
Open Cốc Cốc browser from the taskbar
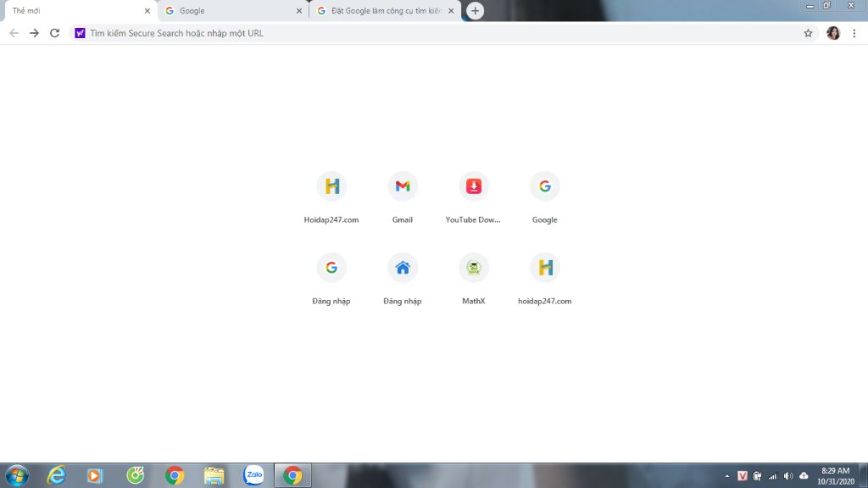(135, 475)
